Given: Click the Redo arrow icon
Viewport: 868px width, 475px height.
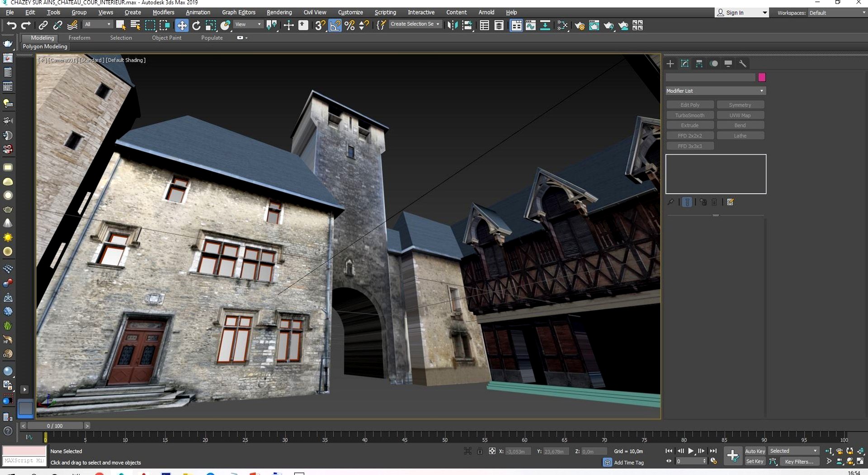Looking at the screenshot, I should click(26, 25).
